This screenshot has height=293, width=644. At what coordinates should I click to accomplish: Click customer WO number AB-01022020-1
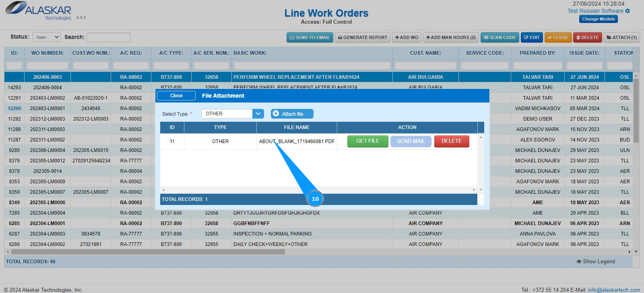(x=91, y=98)
